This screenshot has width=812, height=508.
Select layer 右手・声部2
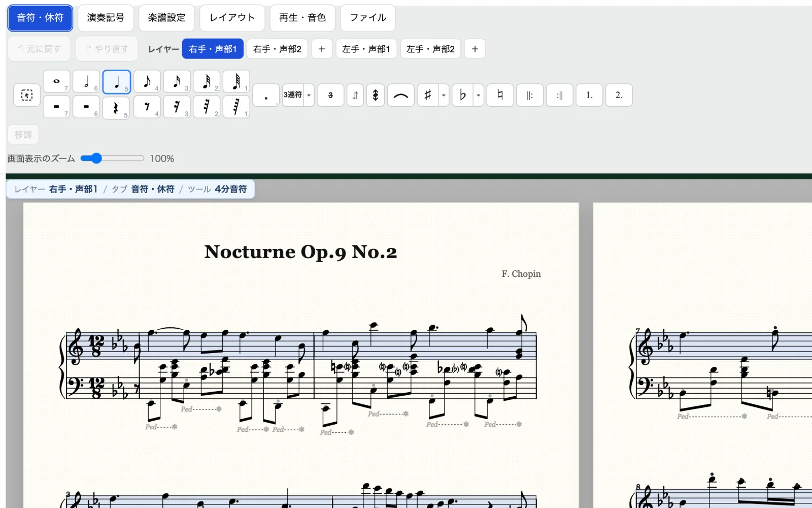(277, 49)
